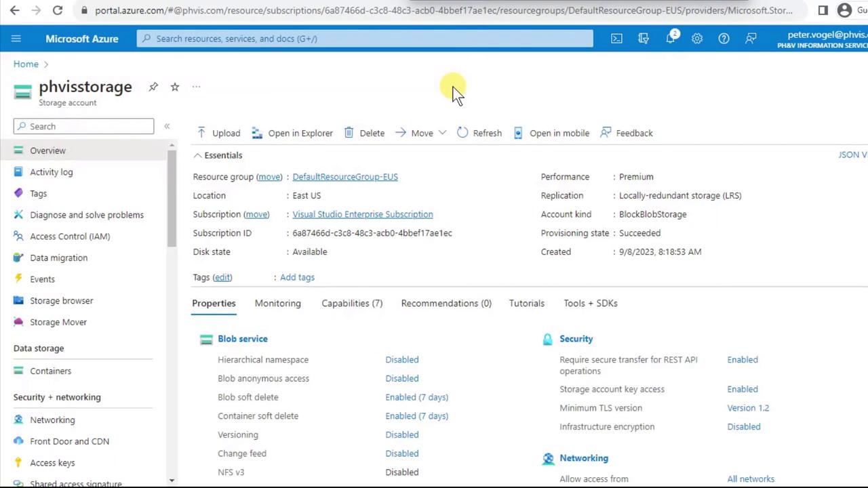Select the Properties tab
The height and width of the screenshot is (488, 868).
pyautogui.click(x=214, y=304)
